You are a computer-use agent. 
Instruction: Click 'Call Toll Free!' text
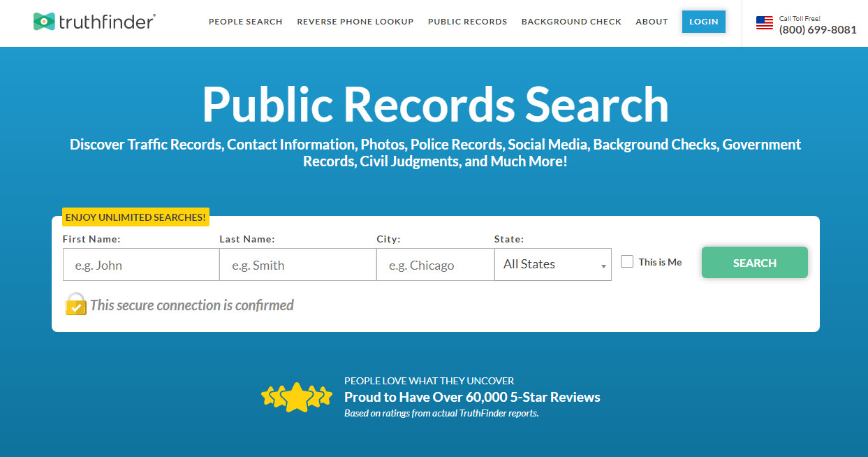[x=800, y=18]
